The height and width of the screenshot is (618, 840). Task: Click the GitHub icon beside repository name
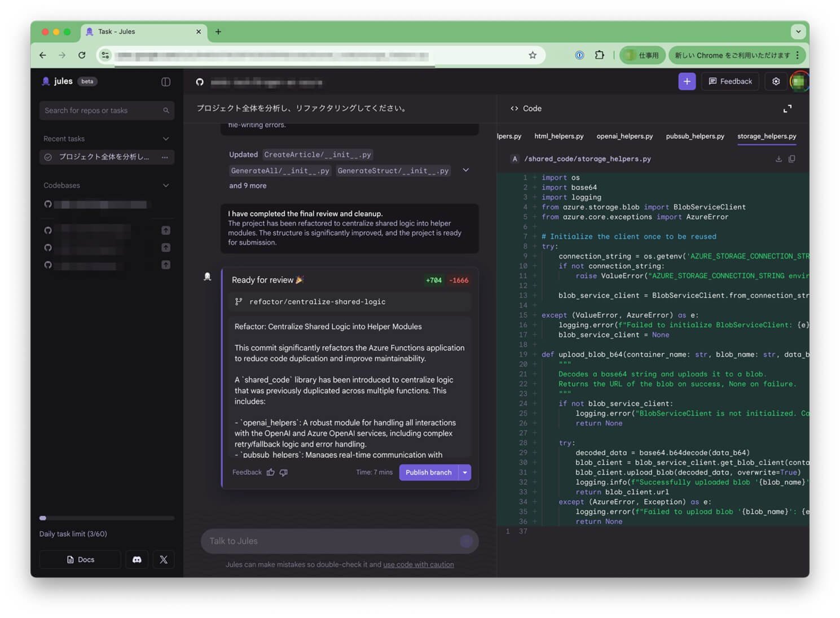tap(200, 82)
